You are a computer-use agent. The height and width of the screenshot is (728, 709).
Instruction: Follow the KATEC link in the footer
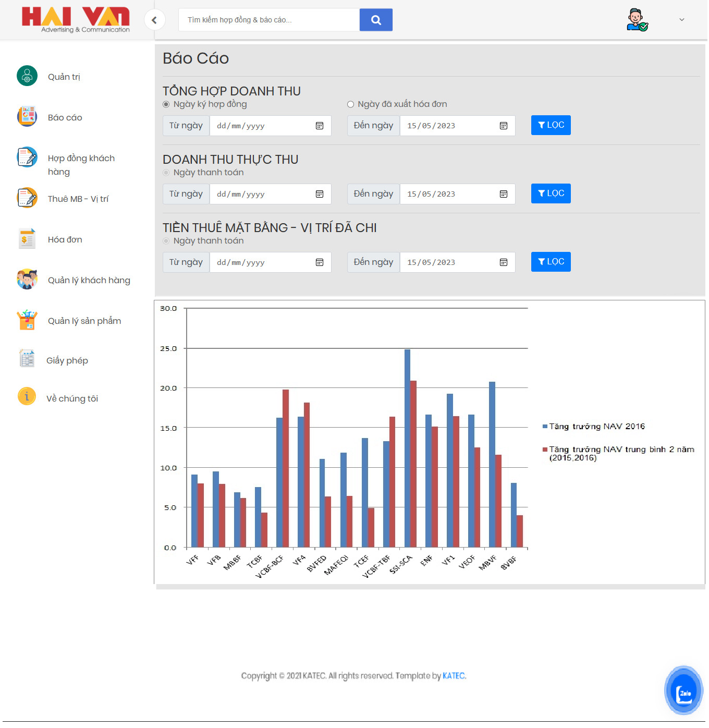tap(454, 676)
